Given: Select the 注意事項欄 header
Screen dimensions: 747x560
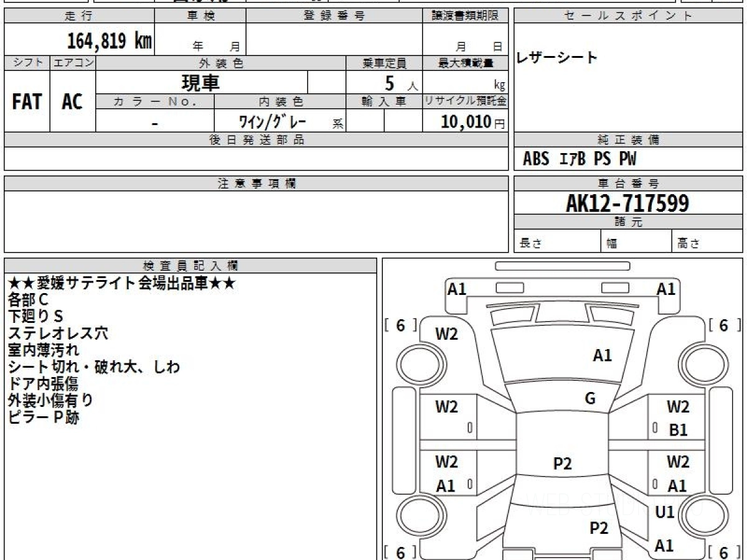Looking at the screenshot, I should (256, 184).
